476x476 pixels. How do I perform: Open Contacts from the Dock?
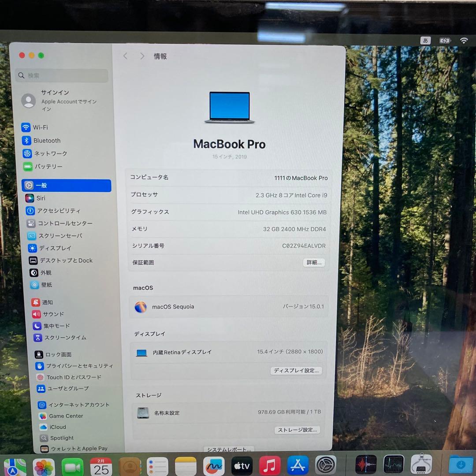pyautogui.click(x=130, y=467)
